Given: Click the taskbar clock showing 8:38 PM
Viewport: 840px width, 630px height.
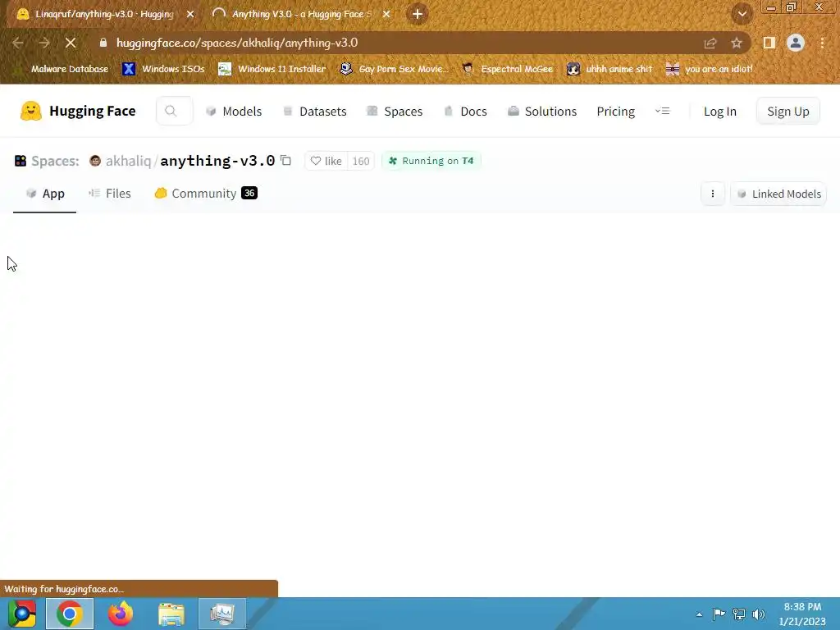Looking at the screenshot, I should click(802, 614).
